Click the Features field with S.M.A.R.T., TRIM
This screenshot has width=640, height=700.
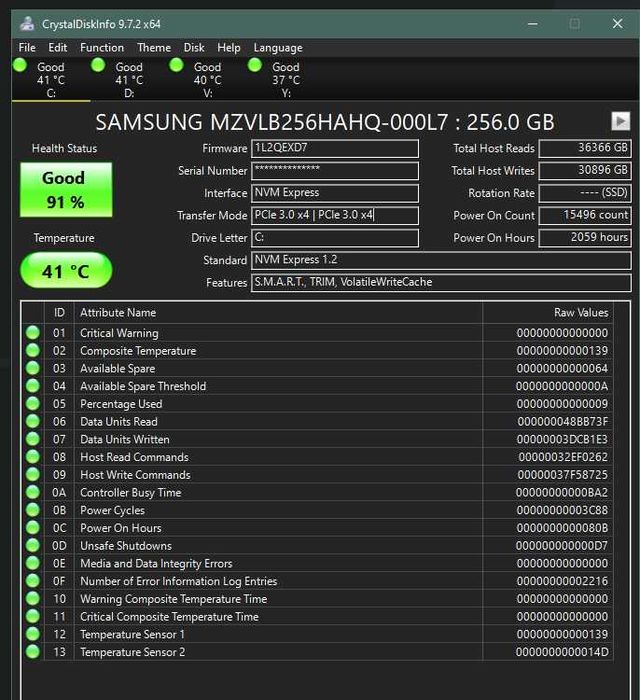pyautogui.click(x=441, y=283)
